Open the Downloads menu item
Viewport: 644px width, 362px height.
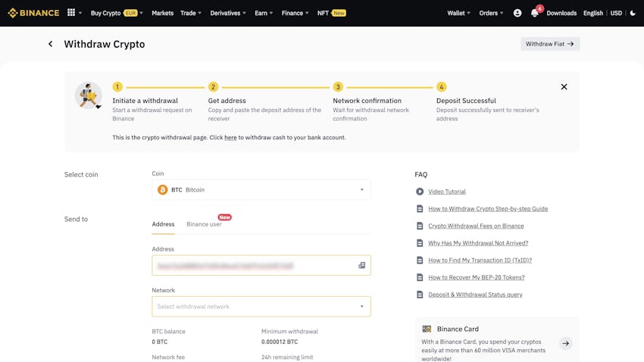(561, 13)
